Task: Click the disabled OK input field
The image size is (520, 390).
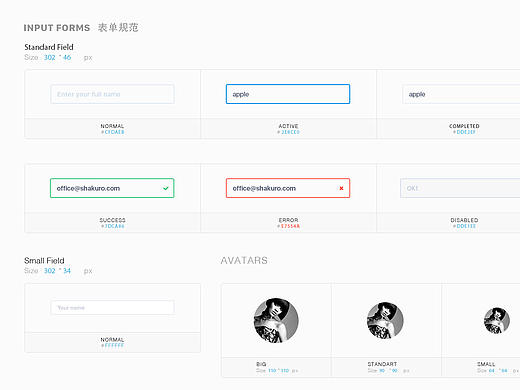Action: point(460,188)
